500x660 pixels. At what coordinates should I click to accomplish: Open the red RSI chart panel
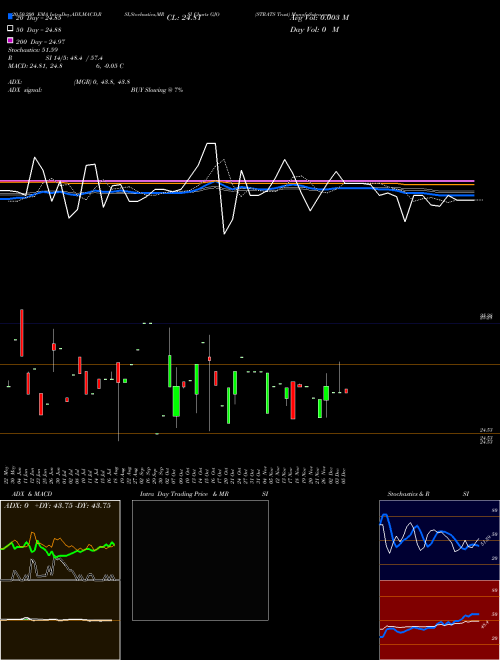tap(439, 620)
